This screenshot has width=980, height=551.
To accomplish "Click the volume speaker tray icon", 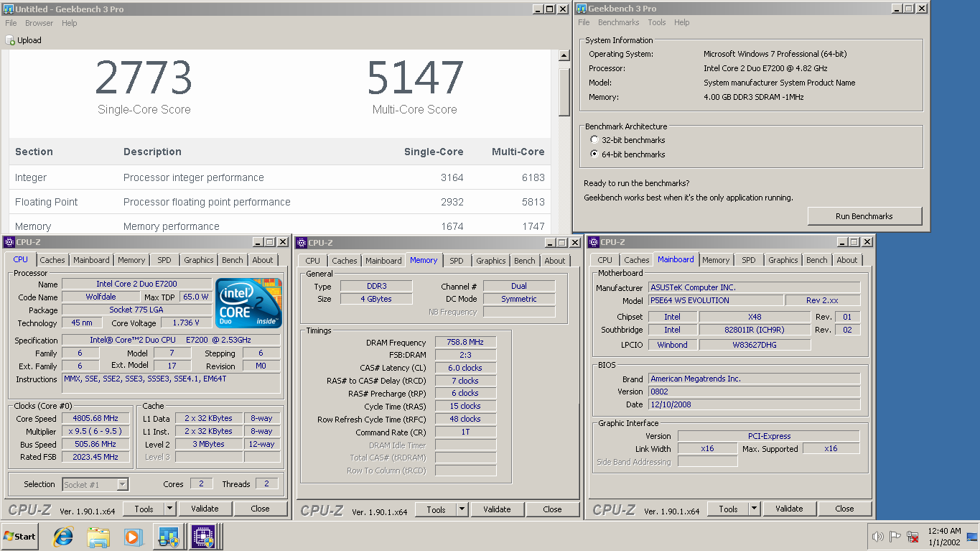I will (x=877, y=537).
